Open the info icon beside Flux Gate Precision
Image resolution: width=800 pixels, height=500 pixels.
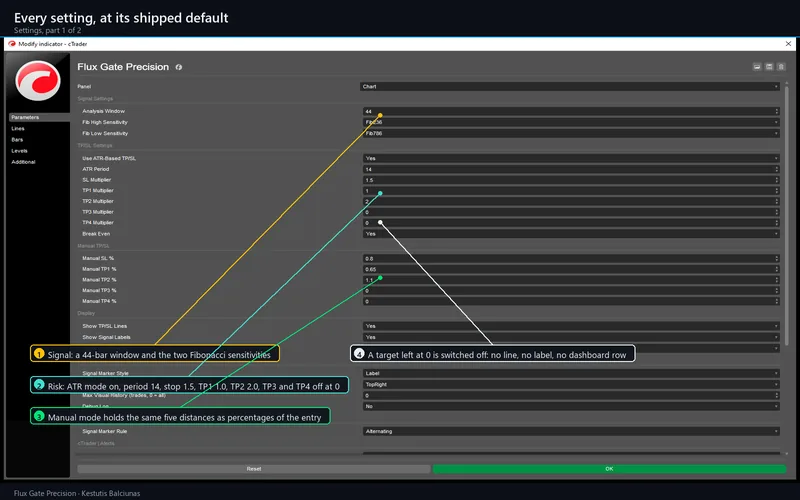click(x=179, y=67)
